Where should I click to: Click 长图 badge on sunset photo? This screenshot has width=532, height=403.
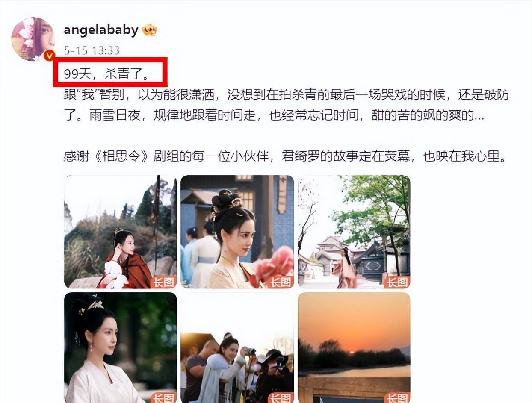click(x=397, y=398)
